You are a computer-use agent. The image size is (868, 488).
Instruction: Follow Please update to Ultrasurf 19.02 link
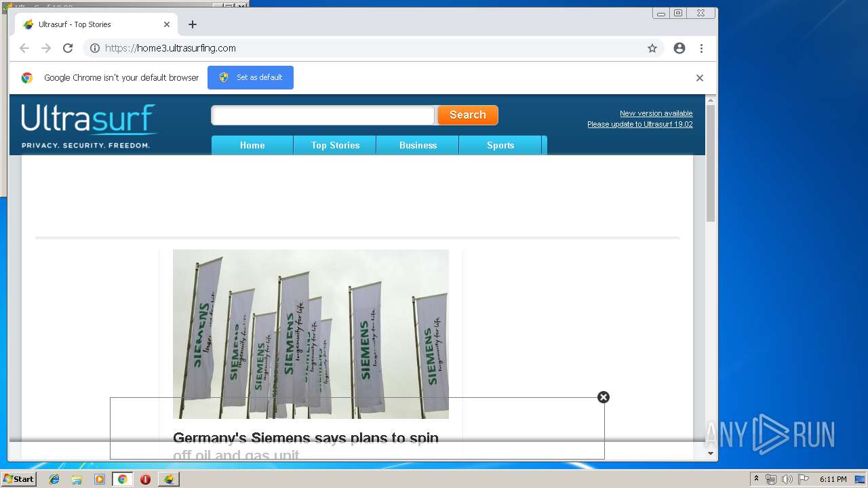click(640, 124)
